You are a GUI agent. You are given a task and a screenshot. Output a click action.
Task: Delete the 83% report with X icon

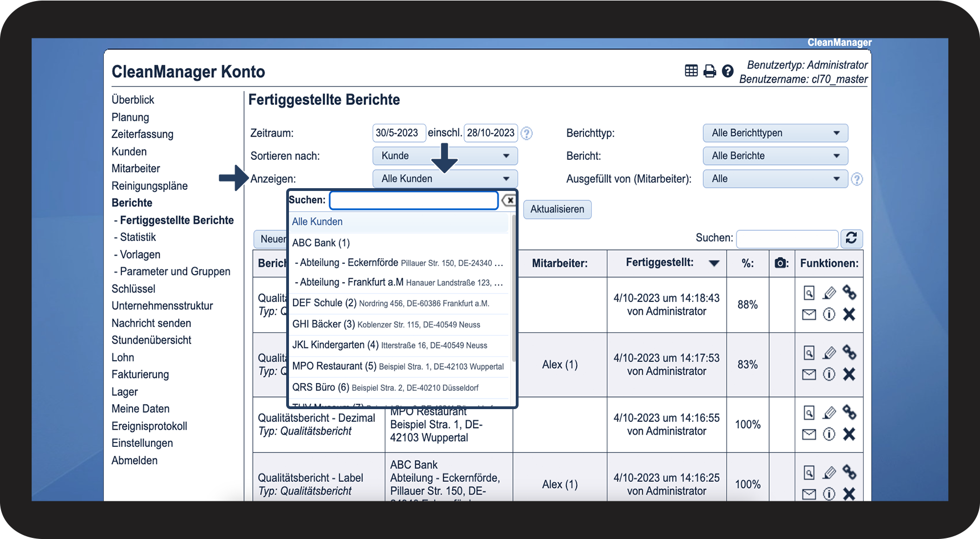click(x=849, y=375)
